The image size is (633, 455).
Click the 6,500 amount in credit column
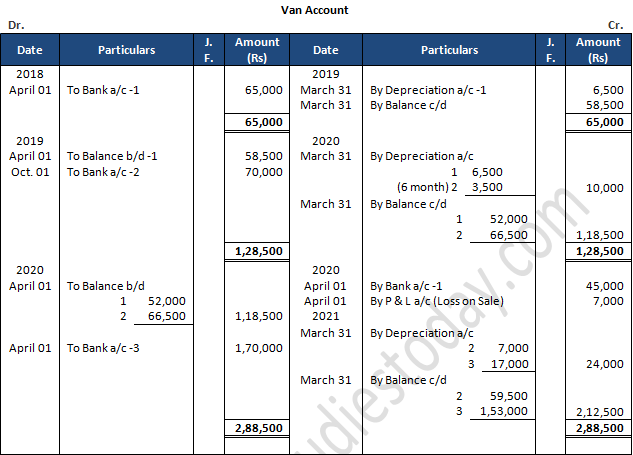(x=608, y=90)
